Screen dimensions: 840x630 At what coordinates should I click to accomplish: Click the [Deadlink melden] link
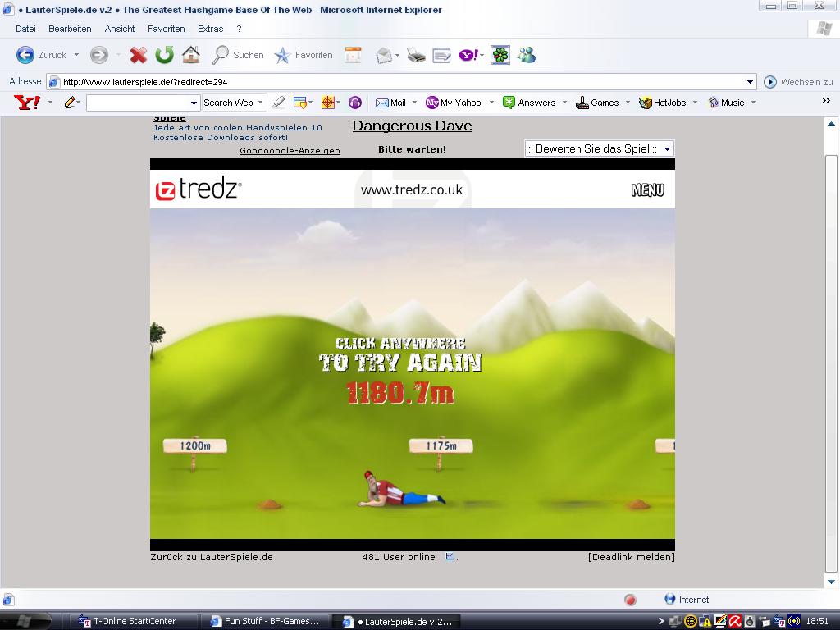pos(631,557)
